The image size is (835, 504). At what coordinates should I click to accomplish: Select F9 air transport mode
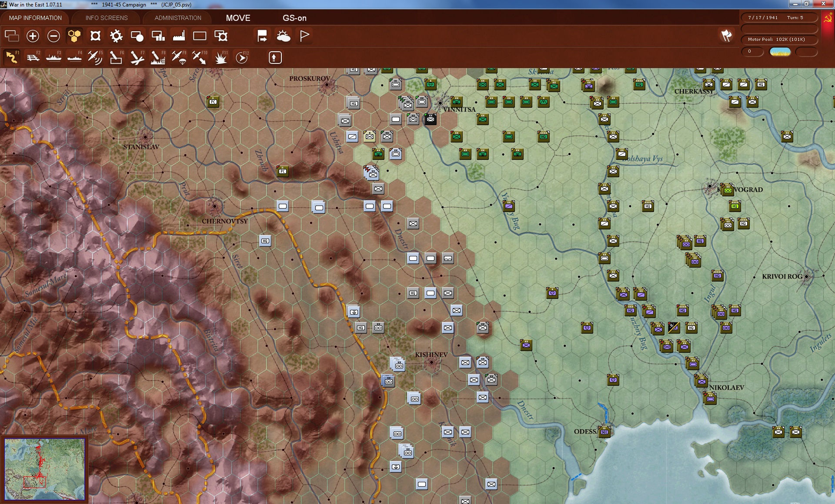pos(179,57)
